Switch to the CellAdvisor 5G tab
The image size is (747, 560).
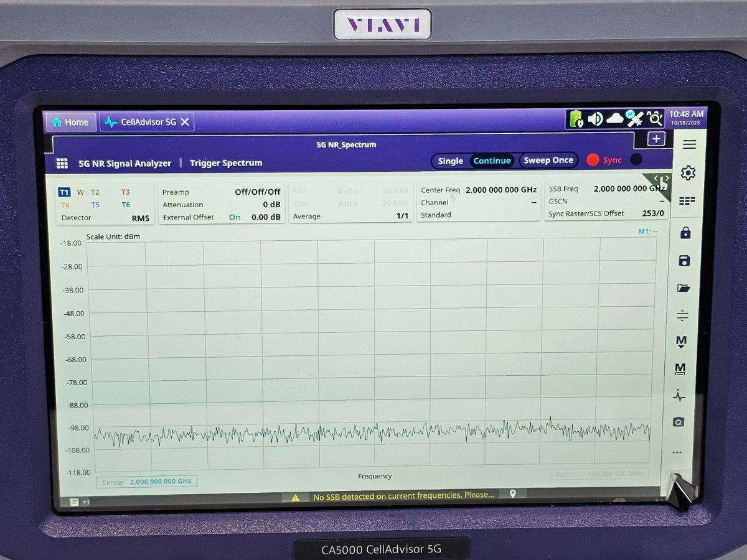pos(140,122)
